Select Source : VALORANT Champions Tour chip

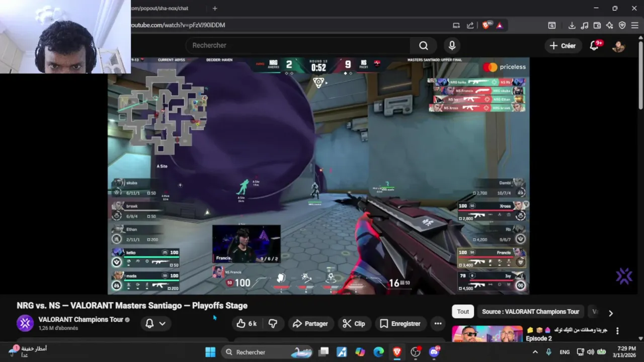[x=530, y=312]
